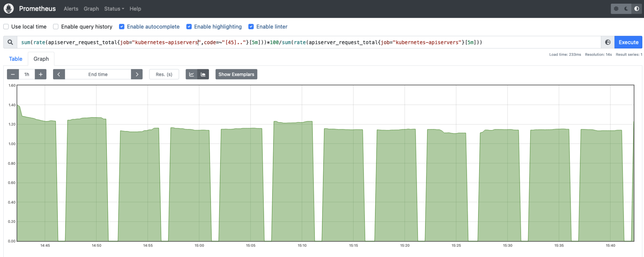
Task: Open the Graph page from navbar
Action: tap(91, 9)
